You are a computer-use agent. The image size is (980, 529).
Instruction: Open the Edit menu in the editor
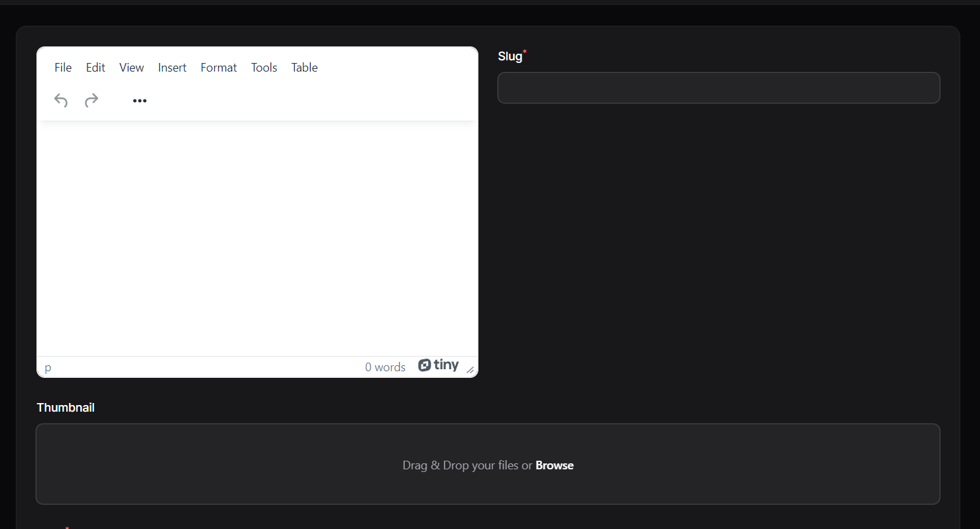coord(95,68)
